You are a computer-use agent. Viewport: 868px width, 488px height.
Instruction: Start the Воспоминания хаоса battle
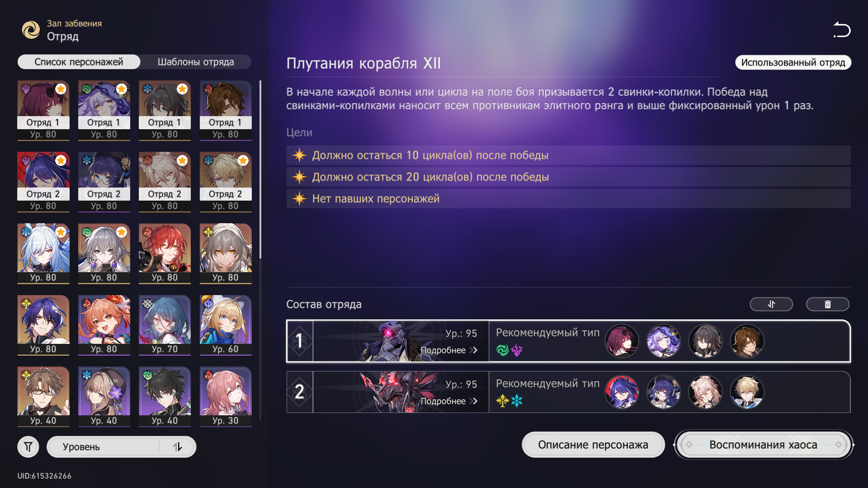coord(763,445)
